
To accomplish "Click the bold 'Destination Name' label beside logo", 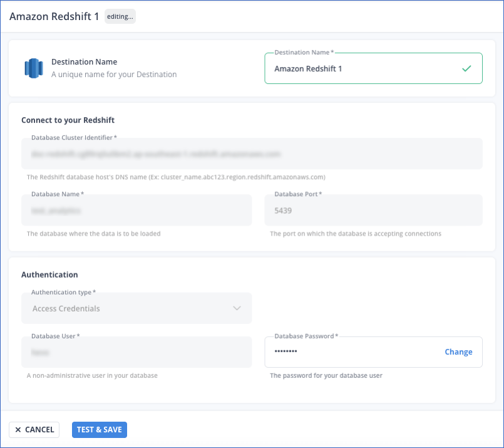I will tap(85, 62).
